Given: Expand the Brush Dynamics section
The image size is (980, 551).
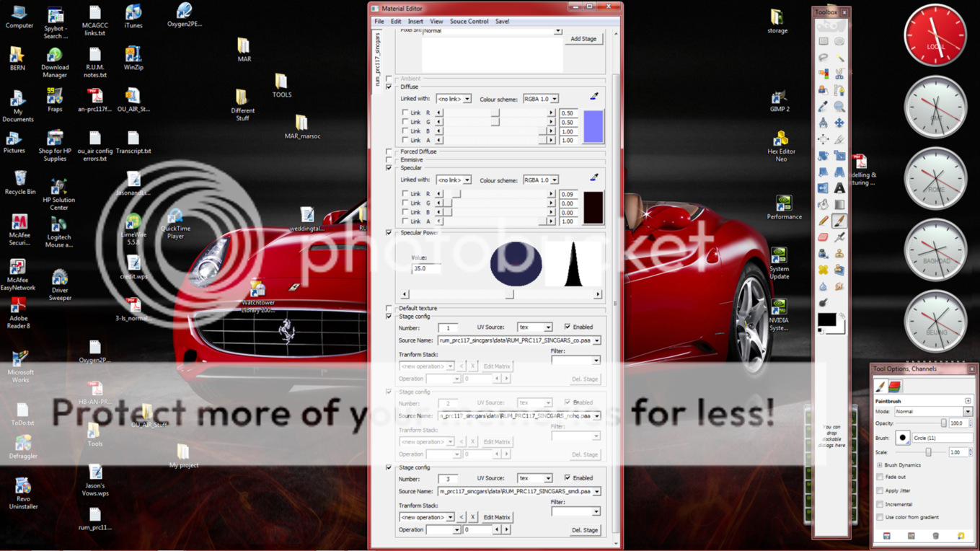Looking at the screenshot, I should click(x=880, y=465).
